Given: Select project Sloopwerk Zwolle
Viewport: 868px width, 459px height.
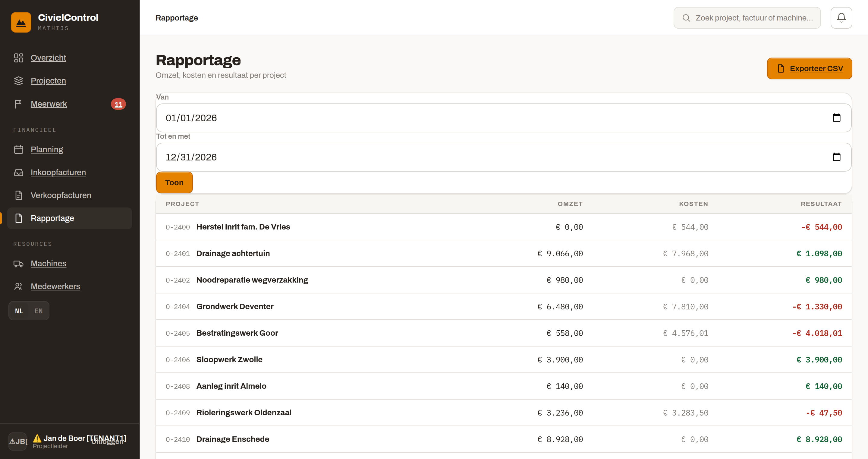Looking at the screenshot, I should coord(229,359).
